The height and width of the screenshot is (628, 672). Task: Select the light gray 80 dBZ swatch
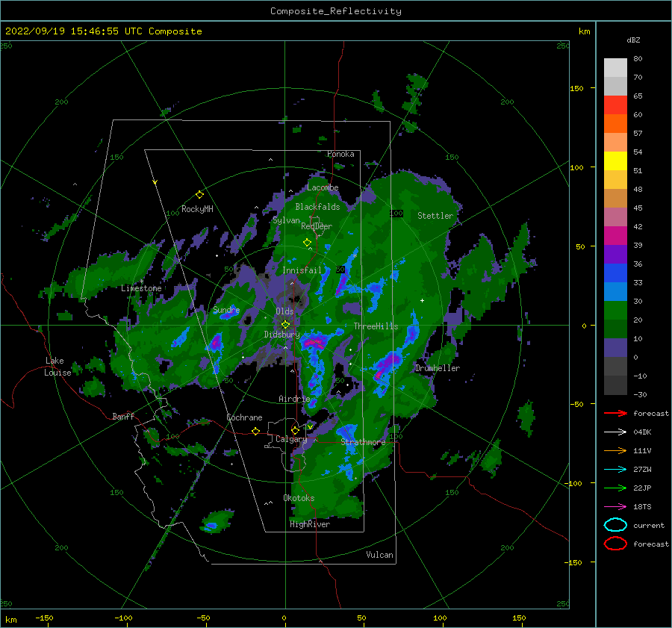(x=615, y=68)
